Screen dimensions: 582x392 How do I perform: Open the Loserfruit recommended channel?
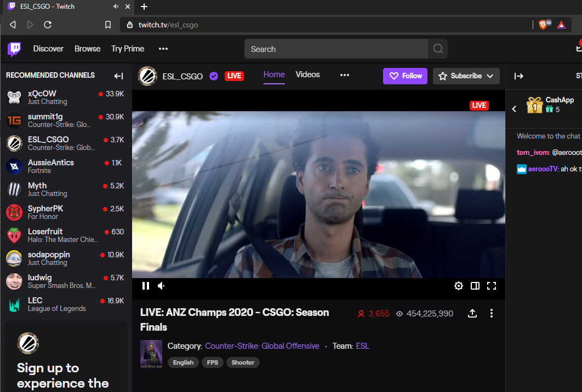[x=66, y=235]
